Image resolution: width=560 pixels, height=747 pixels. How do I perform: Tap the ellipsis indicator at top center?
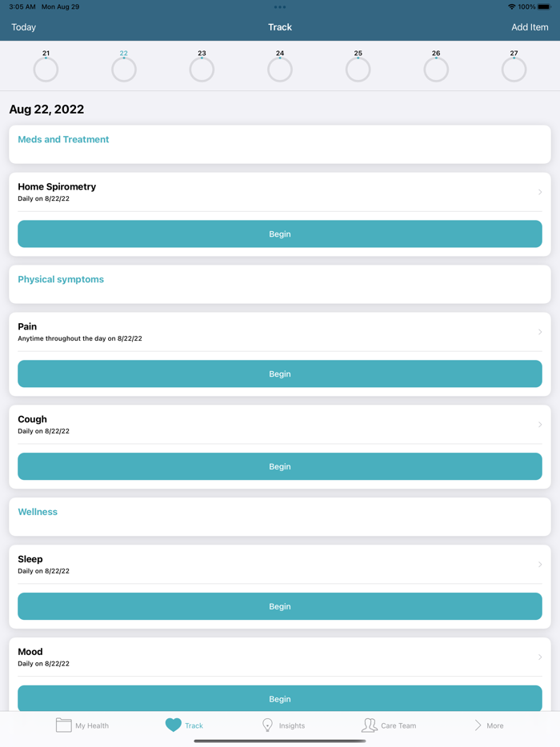(x=280, y=6)
